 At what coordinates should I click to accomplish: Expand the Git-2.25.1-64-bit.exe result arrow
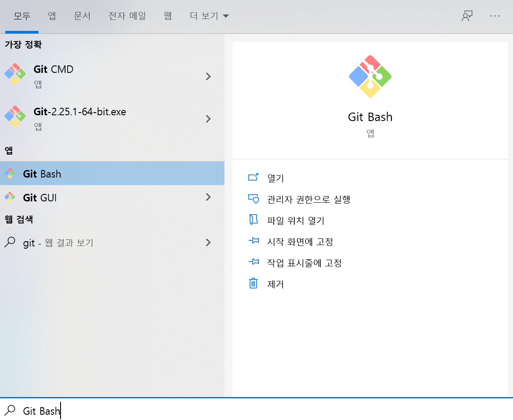tap(208, 119)
